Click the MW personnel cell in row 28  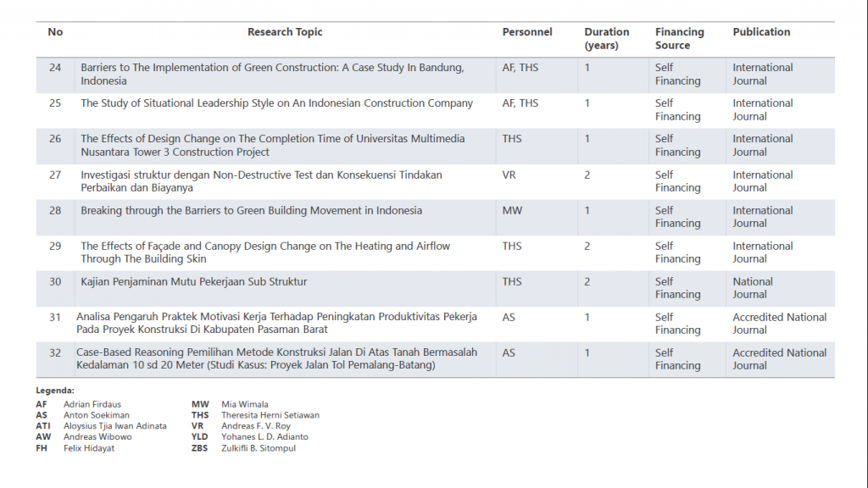[x=511, y=210]
